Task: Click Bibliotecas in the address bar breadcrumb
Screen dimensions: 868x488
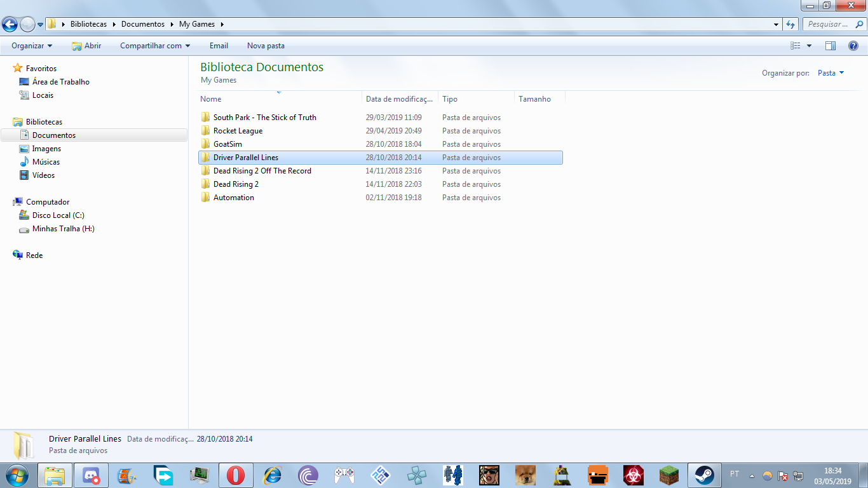Action: tap(88, 25)
